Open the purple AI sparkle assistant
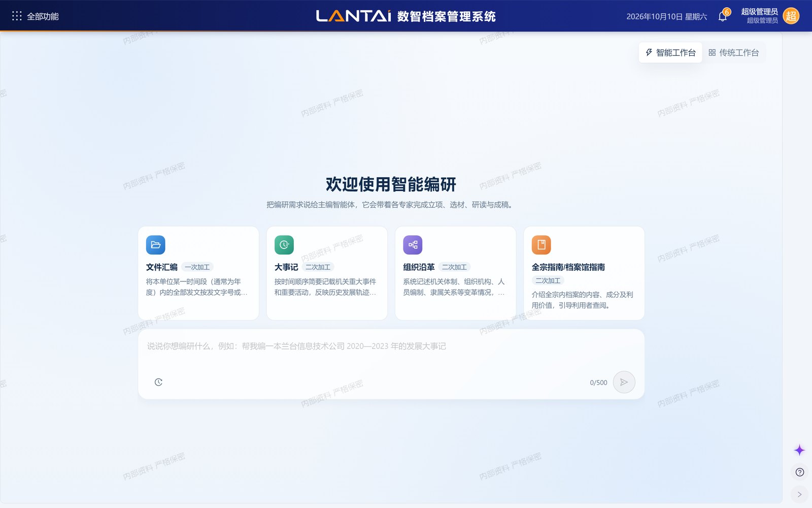The width and height of the screenshot is (812, 508). pos(799,450)
